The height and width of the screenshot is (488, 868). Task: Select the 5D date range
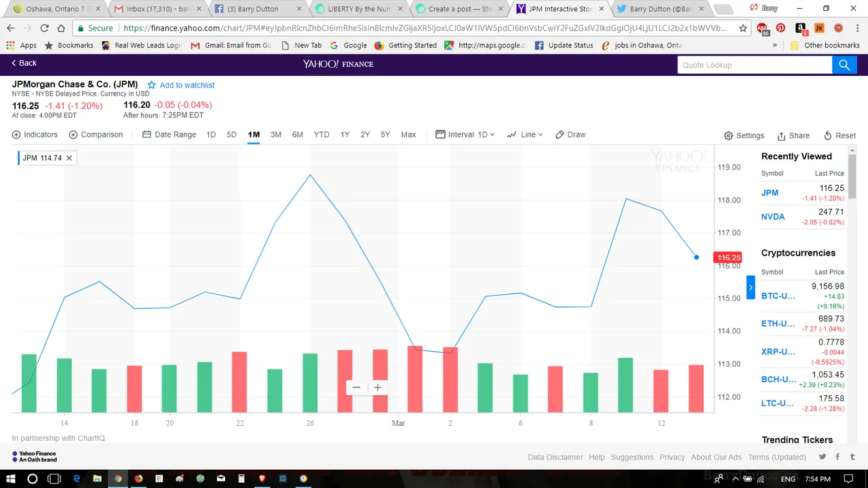coord(231,135)
